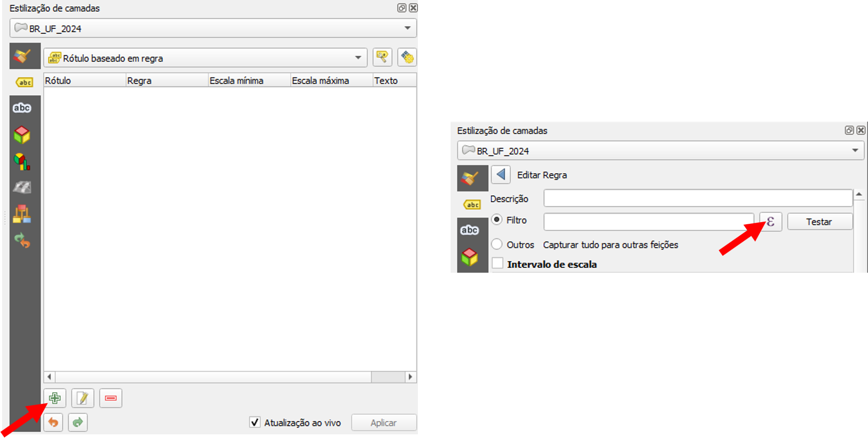The image size is (868, 438).
Task: Click the back arrow beside Editar Regra
Action: click(x=501, y=174)
